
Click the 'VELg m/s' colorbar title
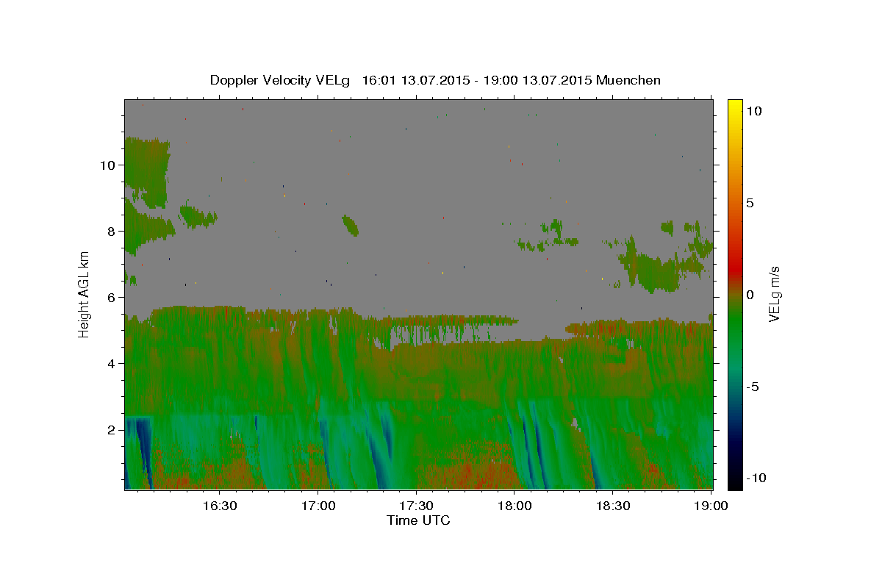click(775, 294)
